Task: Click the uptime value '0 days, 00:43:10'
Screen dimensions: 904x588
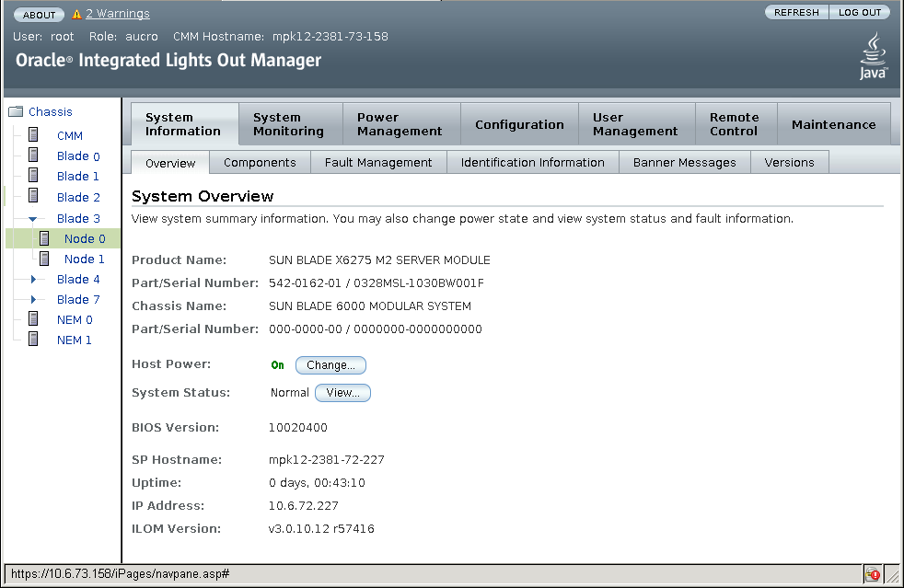Action: click(x=317, y=482)
